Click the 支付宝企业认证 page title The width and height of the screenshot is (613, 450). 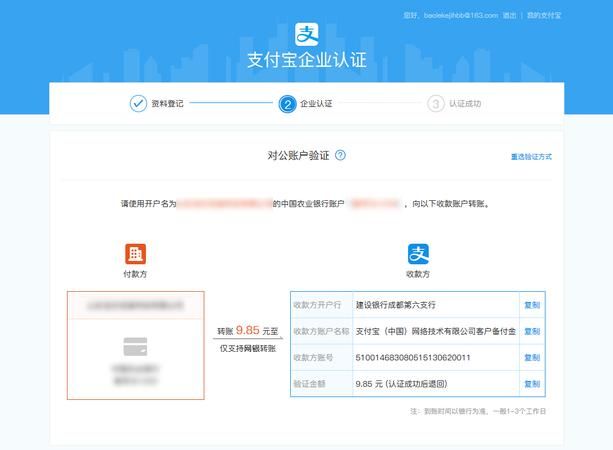(x=307, y=60)
